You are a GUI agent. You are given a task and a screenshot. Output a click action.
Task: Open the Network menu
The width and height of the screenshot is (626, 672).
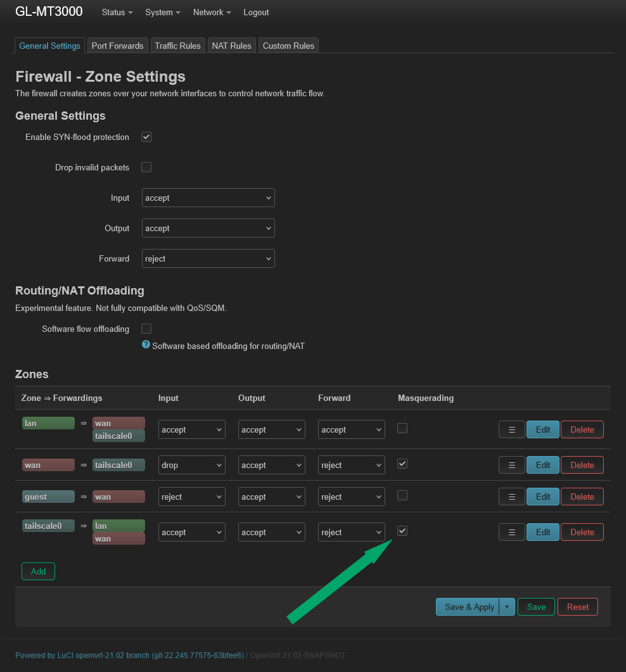(212, 12)
